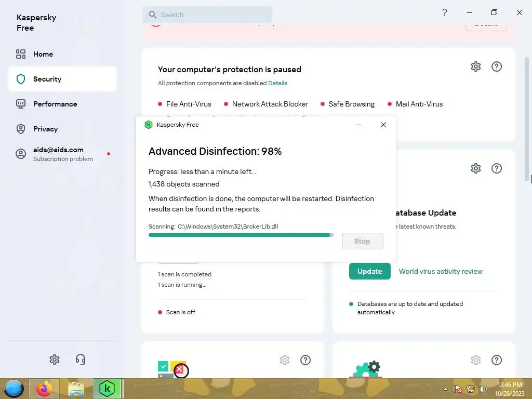Screen dimensions: 532x399
Task: Click the Advanced Disinfection progress bar
Action: [x=241, y=235]
